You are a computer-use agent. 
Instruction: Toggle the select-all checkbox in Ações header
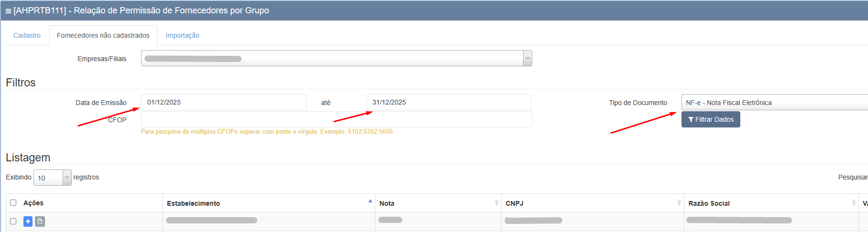click(x=13, y=203)
